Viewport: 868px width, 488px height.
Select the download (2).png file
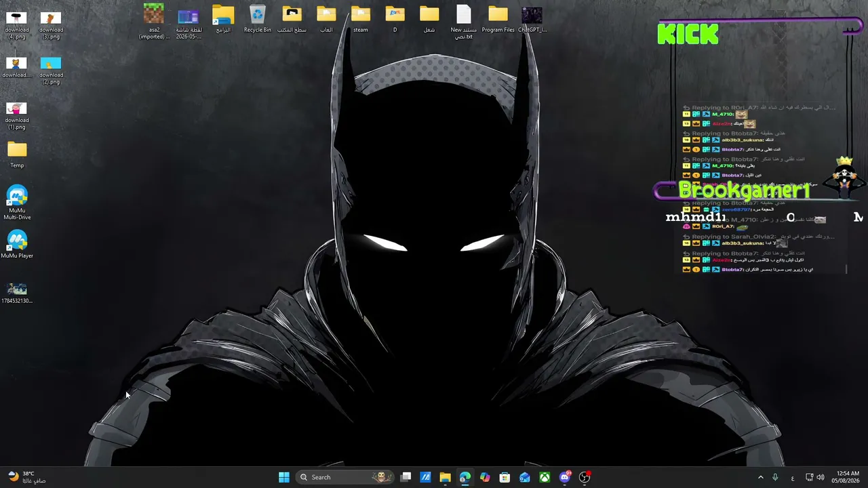pos(51,70)
